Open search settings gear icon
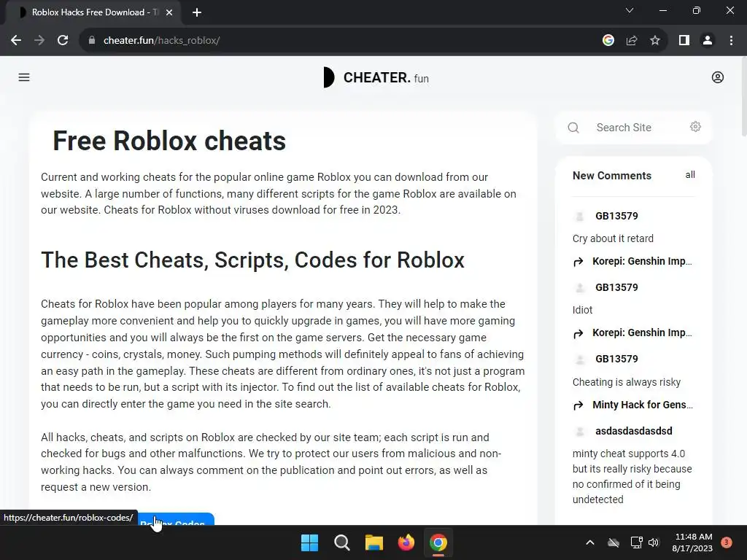The height and width of the screenshot is (560, 747). (x=695, y=127)
